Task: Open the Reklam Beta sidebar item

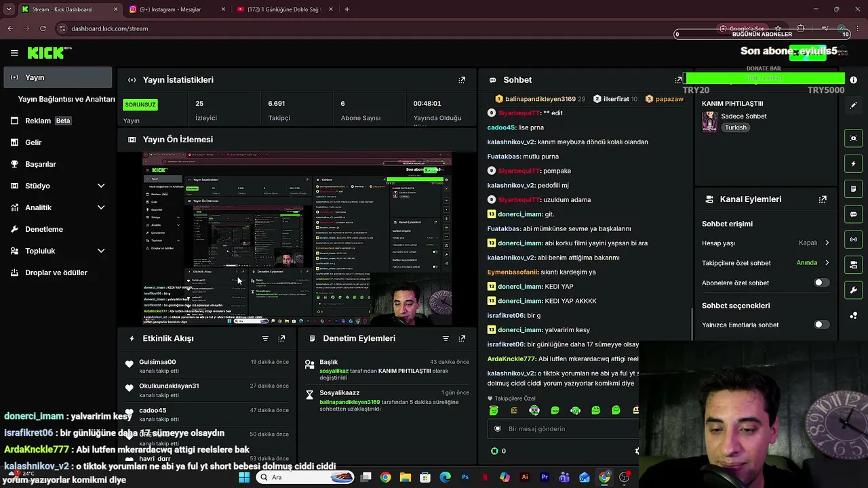Action: coord(58,121)
